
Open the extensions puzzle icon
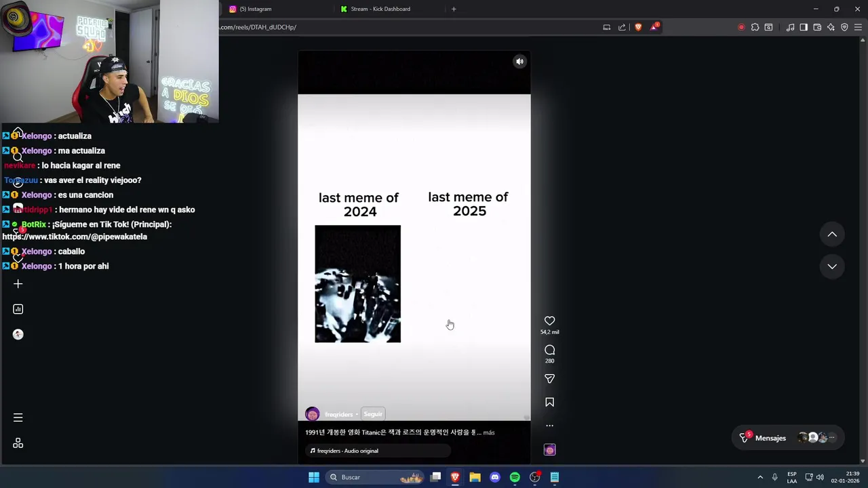(755, 27)
